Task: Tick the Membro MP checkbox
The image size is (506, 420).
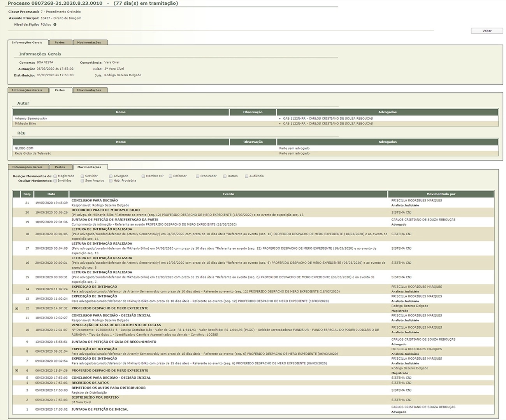Action: (143, 176)
